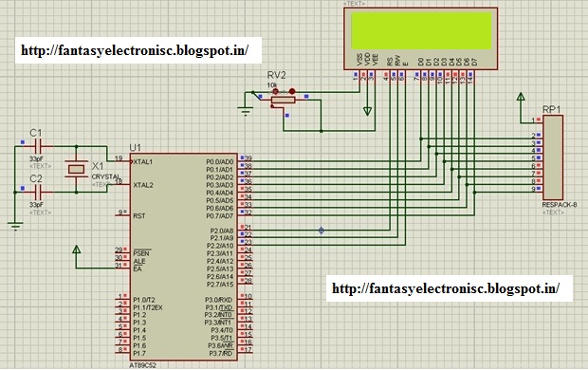The image size is (588, 370).
Task: Click the X1 reference label
Action: pyautogui.click(x=98, y=166)
